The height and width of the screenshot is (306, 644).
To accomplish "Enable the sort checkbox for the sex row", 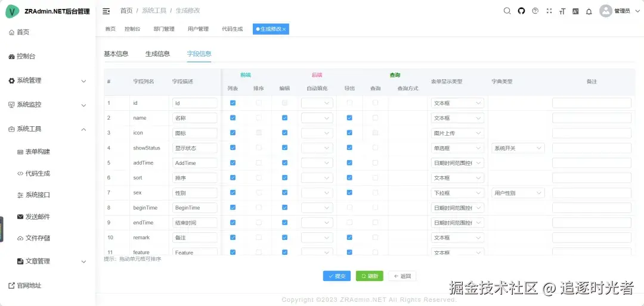I will 259,192.
